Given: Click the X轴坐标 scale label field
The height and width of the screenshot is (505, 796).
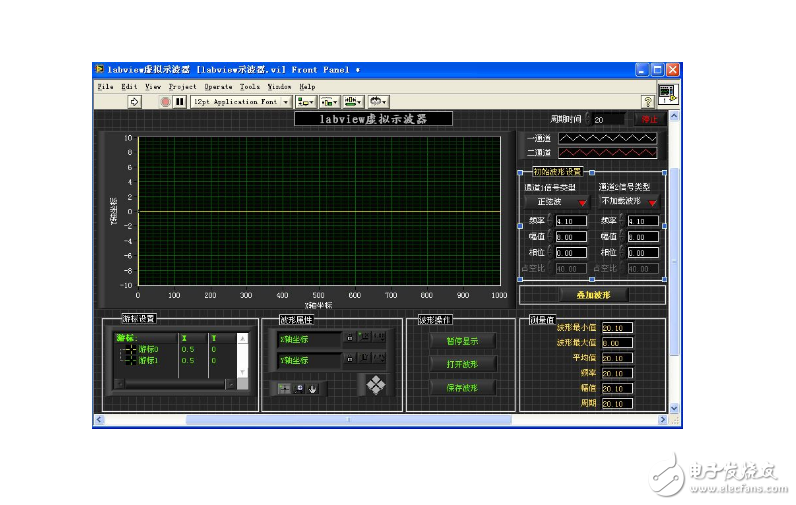Looking at the screenshot, I should click(x=310, y=340).
